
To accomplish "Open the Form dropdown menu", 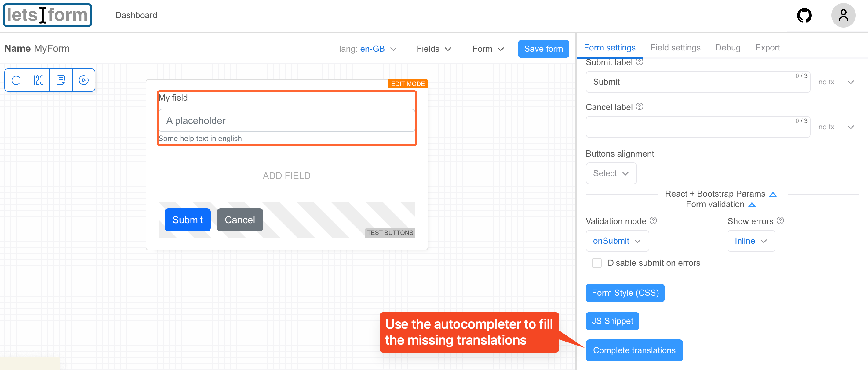I will tap(488, 49).
